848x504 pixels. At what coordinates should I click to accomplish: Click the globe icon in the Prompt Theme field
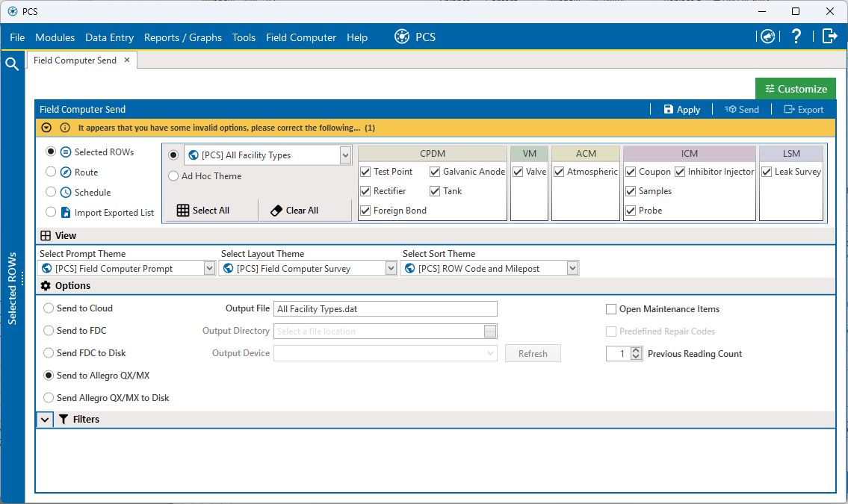(47, 269)
